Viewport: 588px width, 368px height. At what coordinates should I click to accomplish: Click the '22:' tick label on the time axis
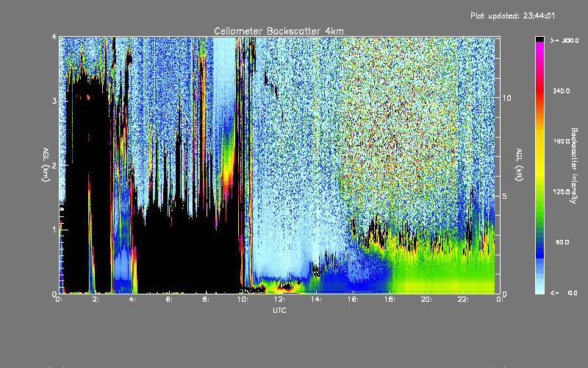(x=464, y=300)
